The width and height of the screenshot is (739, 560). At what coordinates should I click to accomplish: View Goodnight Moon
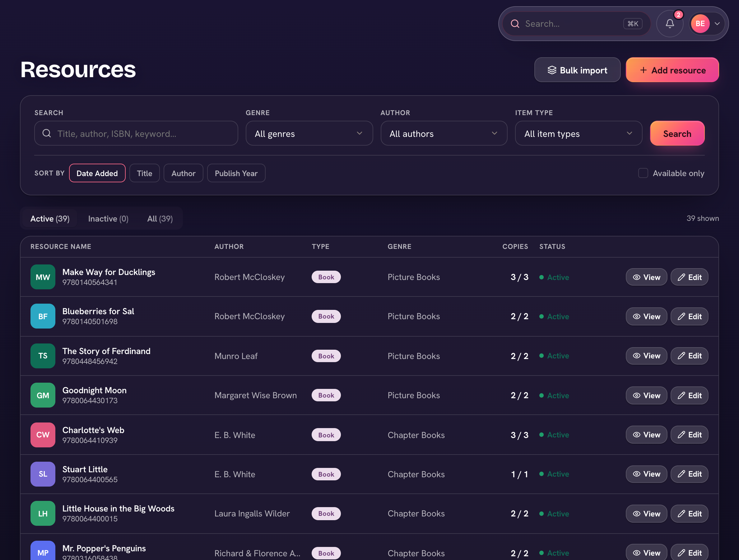click(646, 395)
